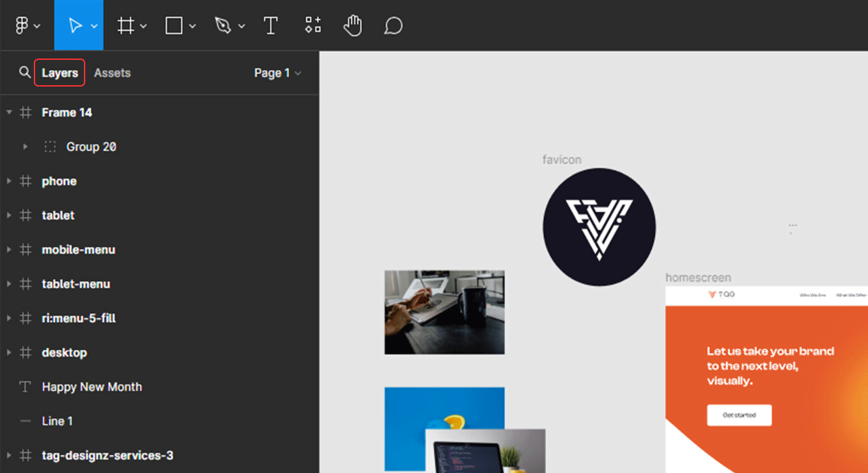The width and height of the screenshot is (868, 473).
Task: Switch to the Assets tab
Action: (113, 73)
